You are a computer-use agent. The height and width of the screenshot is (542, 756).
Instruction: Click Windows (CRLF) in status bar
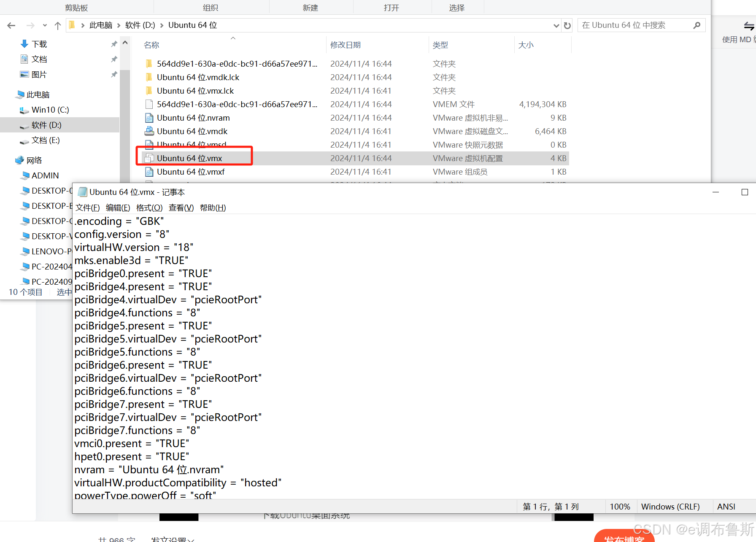pyautogui.click(x=670, y=507)
